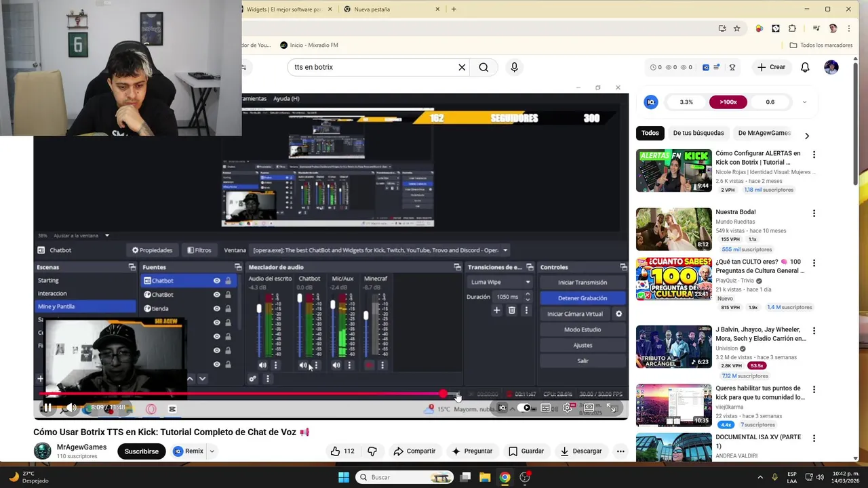
Task: Open options for Nuestra Boda! video
Action: click(814, 213)
